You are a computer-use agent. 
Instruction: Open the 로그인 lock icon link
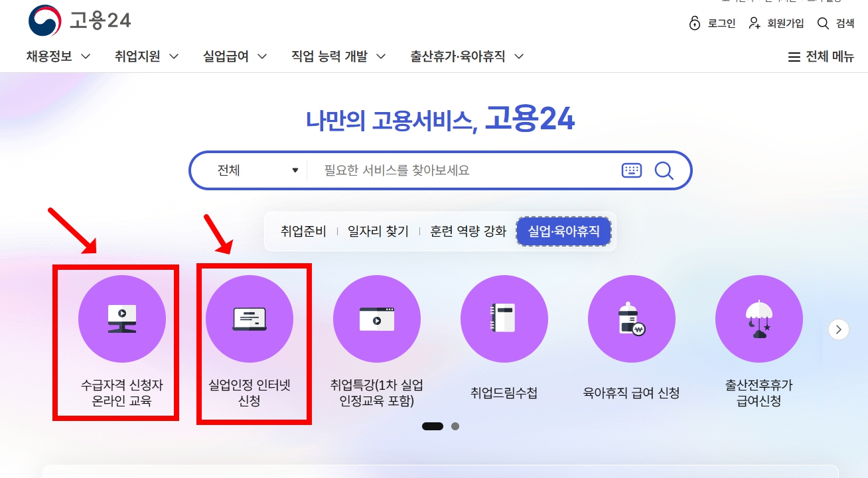[x=713, y=23]
